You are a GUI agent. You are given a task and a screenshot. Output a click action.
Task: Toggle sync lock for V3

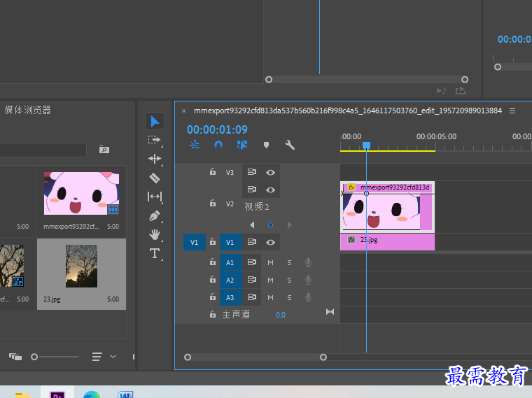[252, 172]
